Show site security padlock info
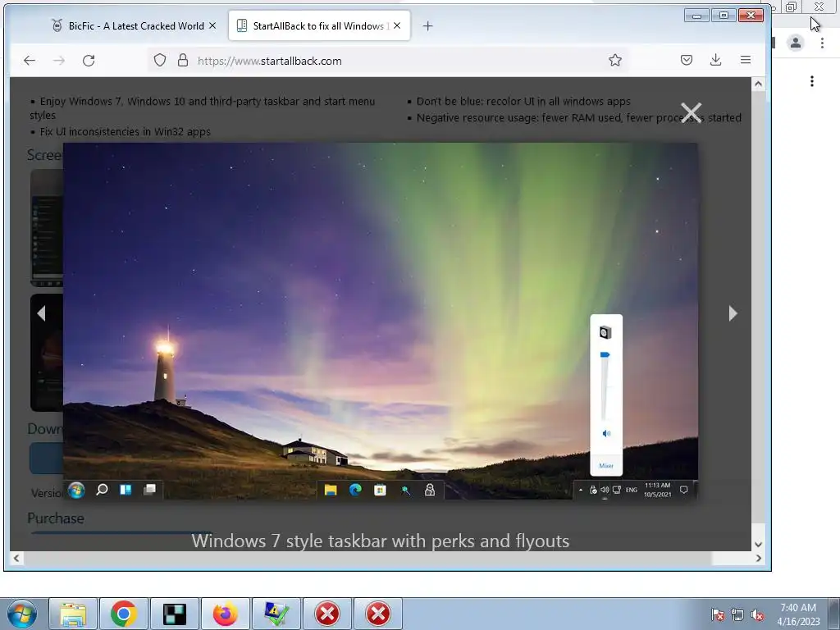 [183, 60]
